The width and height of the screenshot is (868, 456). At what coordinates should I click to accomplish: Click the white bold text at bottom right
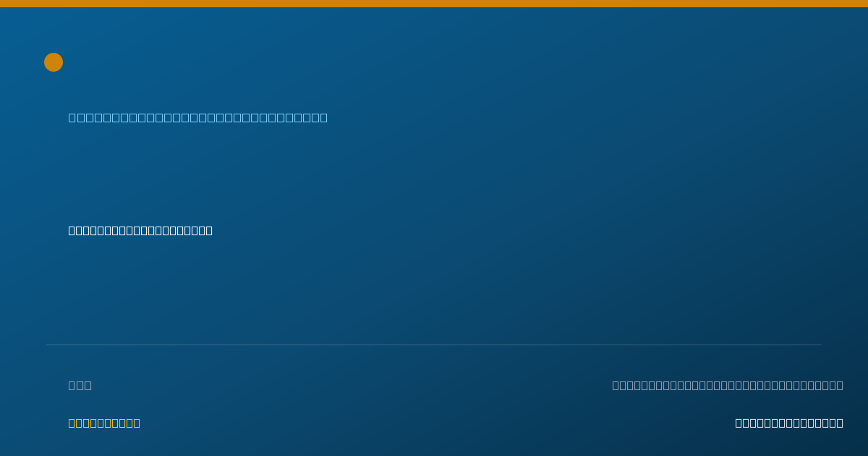[x=789, y=423]
